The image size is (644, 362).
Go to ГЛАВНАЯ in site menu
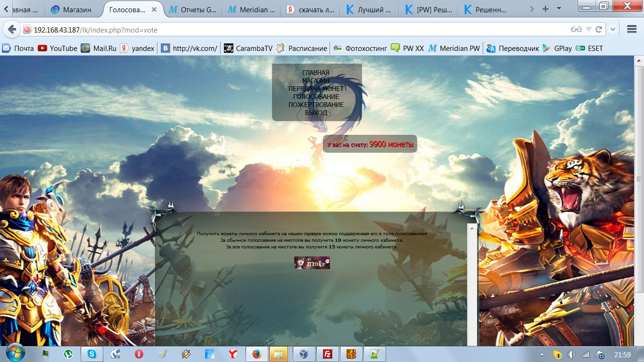click(x=316, y=73)
